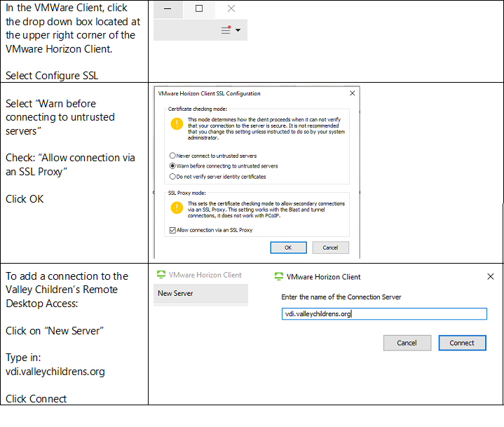
Task: Click the green VMware Horizon Client logo beside New Server
Action: point(161,275)
